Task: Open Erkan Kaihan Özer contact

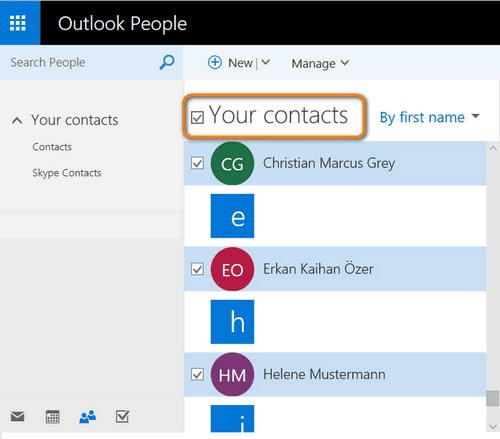Action: click(x=335, y=269)
